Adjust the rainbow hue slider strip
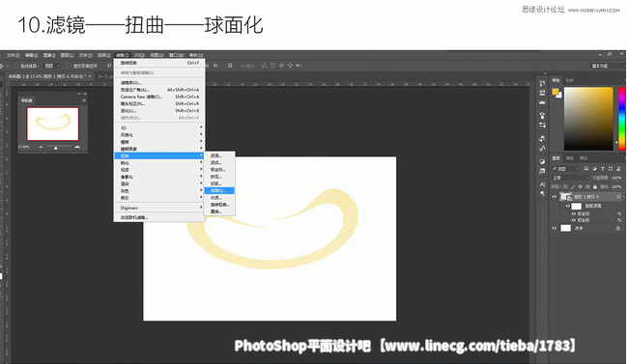The image size is (629, 364). tap(621, 118)
